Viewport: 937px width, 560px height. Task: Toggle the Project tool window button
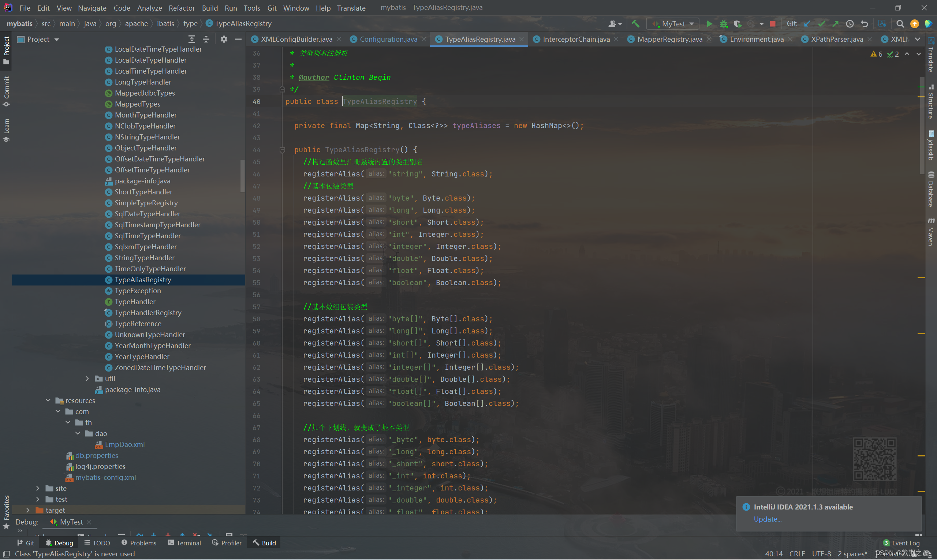pos(6,50)
